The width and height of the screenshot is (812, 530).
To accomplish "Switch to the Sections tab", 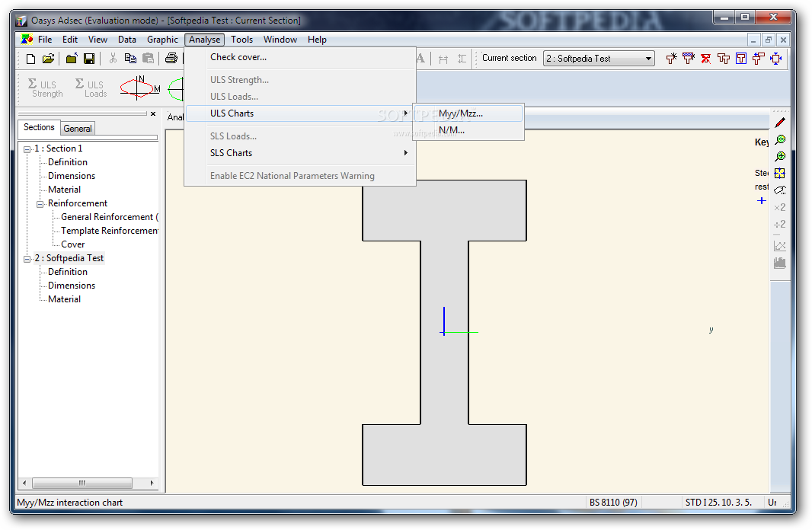I will (x=39, y=127).
